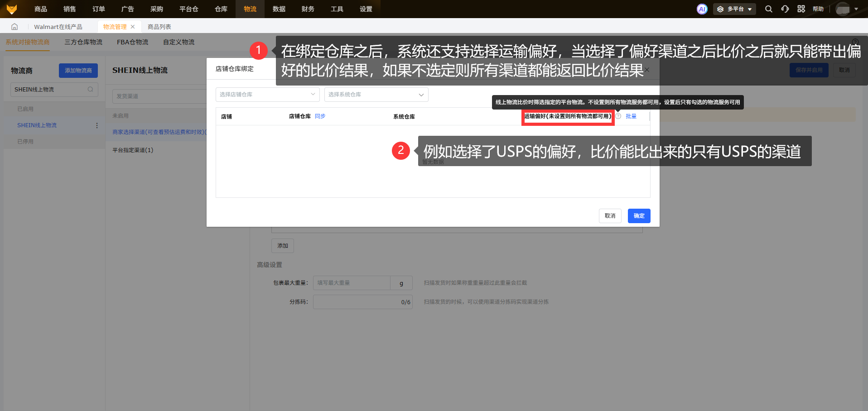This screenshot has height=411, width=868.
Task: Click search icon in logistics provider field
Action: coord(91,90)
